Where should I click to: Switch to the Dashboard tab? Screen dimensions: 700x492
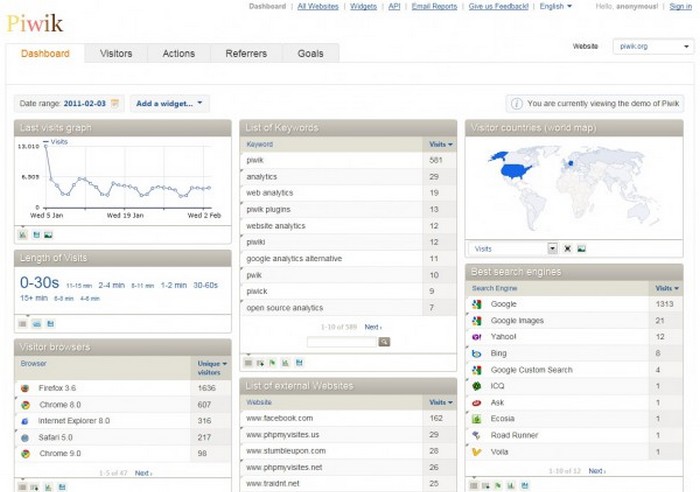45,54
